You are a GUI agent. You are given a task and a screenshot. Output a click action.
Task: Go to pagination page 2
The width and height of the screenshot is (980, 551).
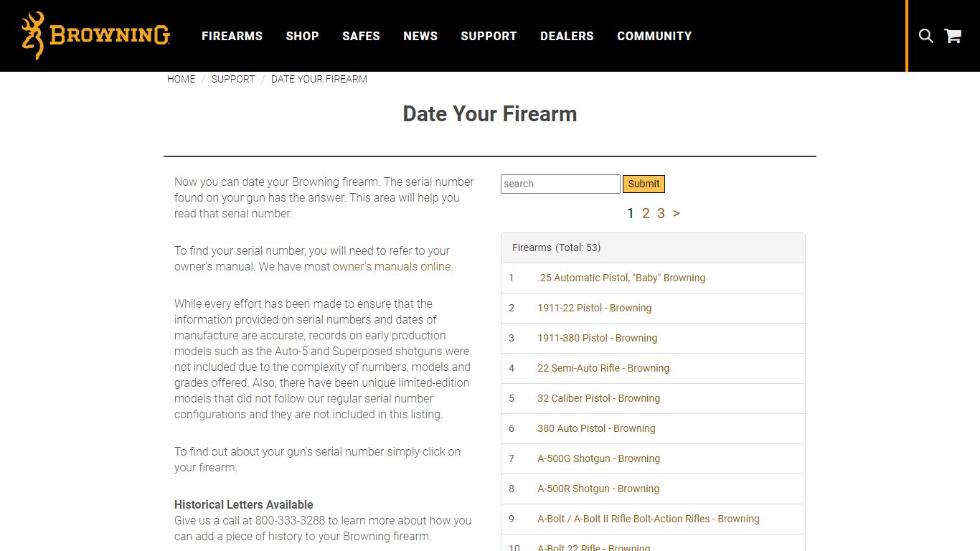[646, 213]
